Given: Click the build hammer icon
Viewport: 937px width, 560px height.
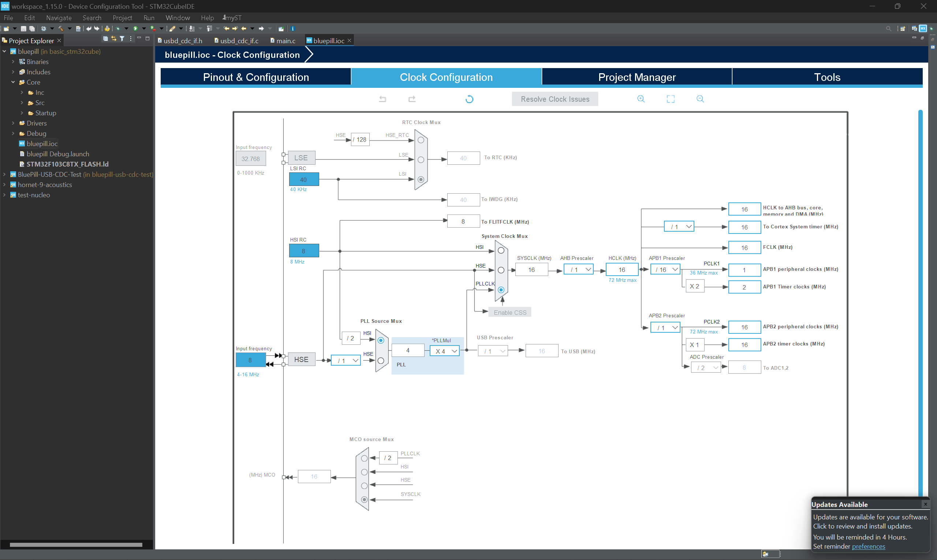Looking at the screenshot, I should [60, 29].
